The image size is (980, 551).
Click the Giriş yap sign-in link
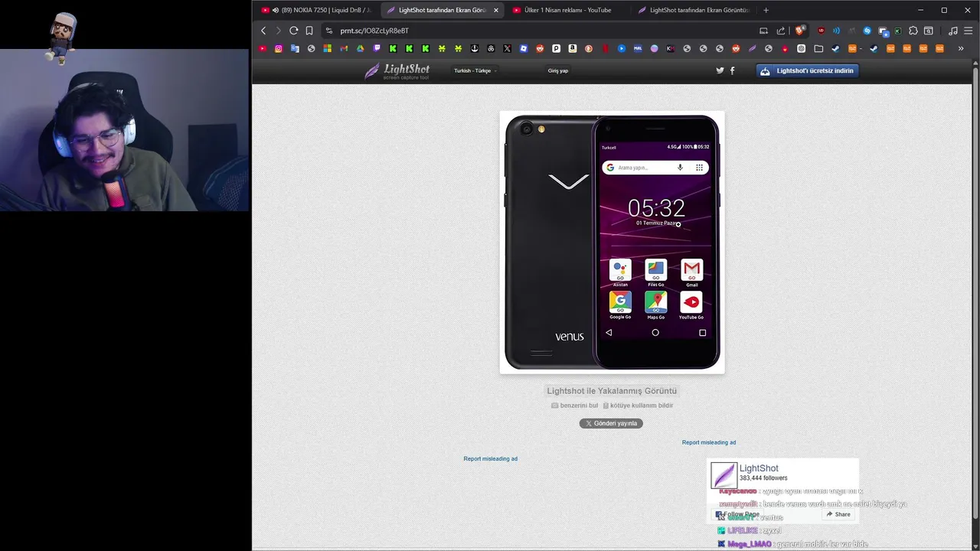[558, 70]
